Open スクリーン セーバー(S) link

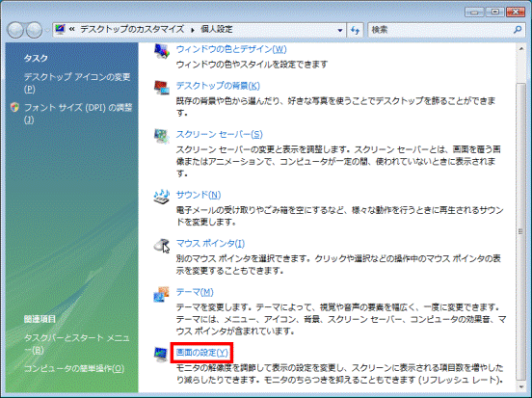[219, 134]
